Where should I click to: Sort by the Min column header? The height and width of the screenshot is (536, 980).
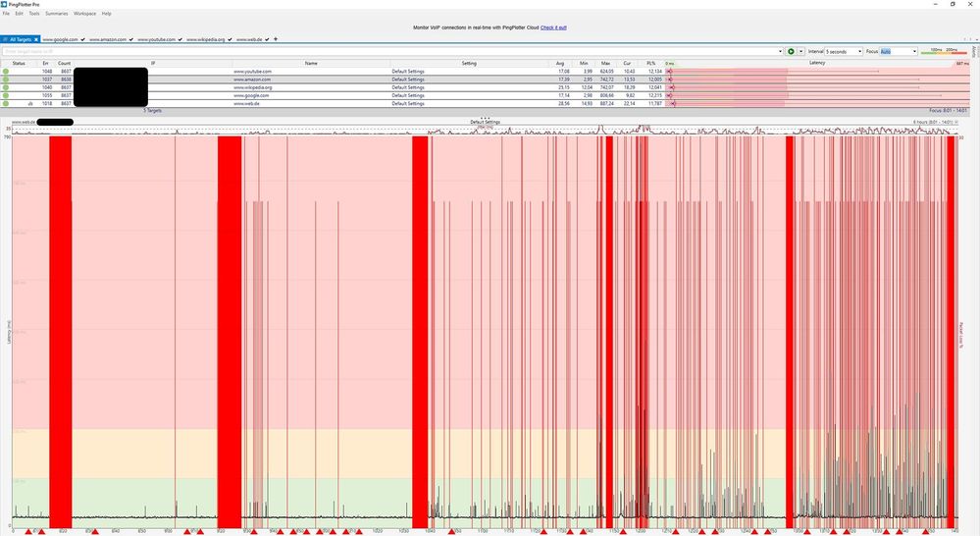coord(583,63)
